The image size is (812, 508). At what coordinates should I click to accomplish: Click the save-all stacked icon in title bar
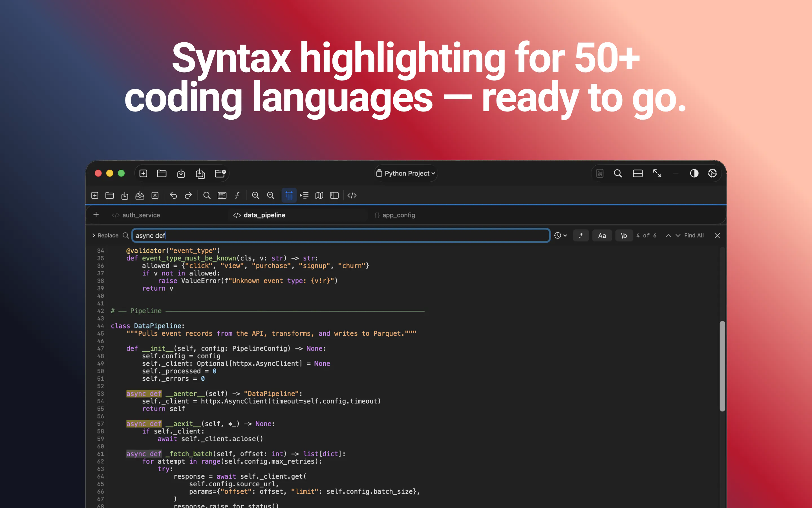pyautogui.click(x=200, y=173)
